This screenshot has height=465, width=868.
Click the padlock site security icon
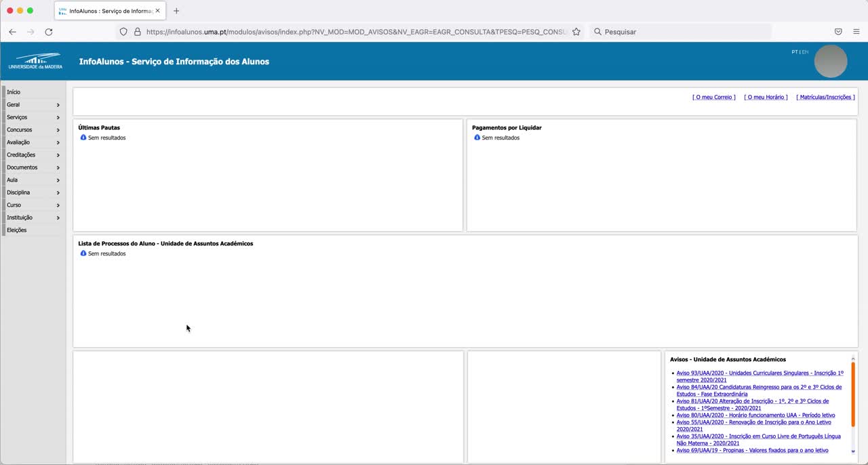tap(137, 32)
